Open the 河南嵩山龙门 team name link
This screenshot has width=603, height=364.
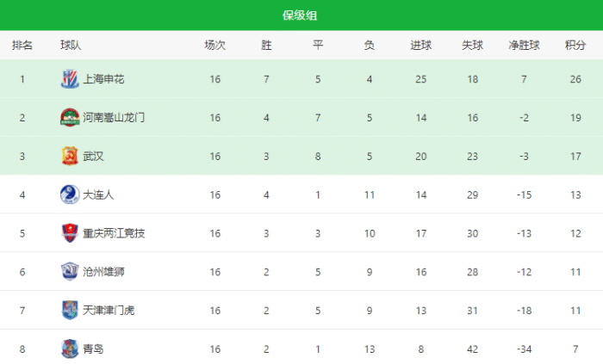click(x=114, y=118)
